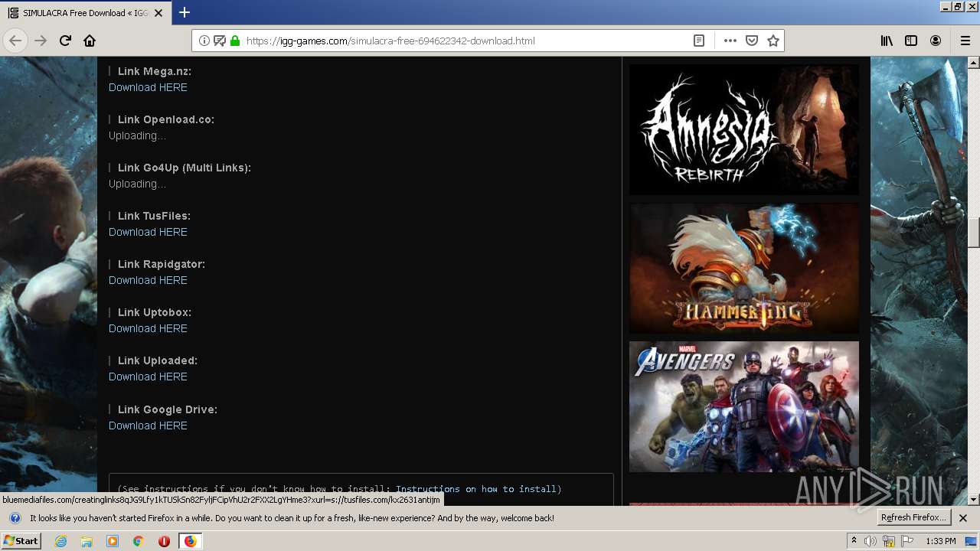Switch to Firefox taskbar button
Image resolution: width=980 pixels, height=551 pixels.
click(190, 541)
